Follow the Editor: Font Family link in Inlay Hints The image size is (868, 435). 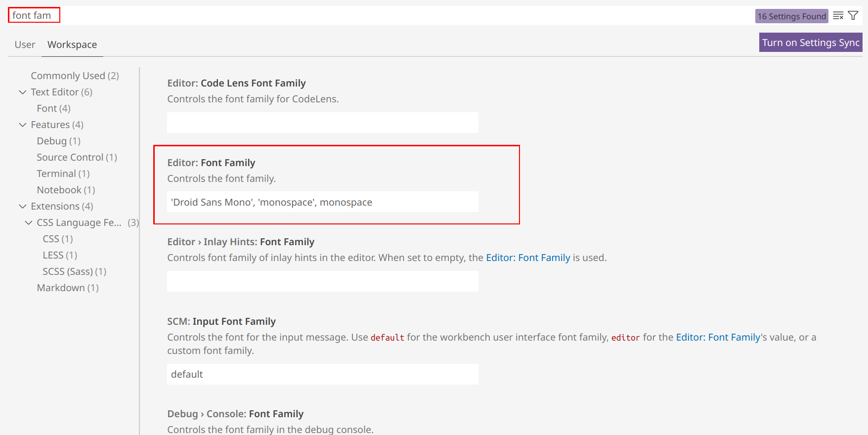tap(528, 258)
